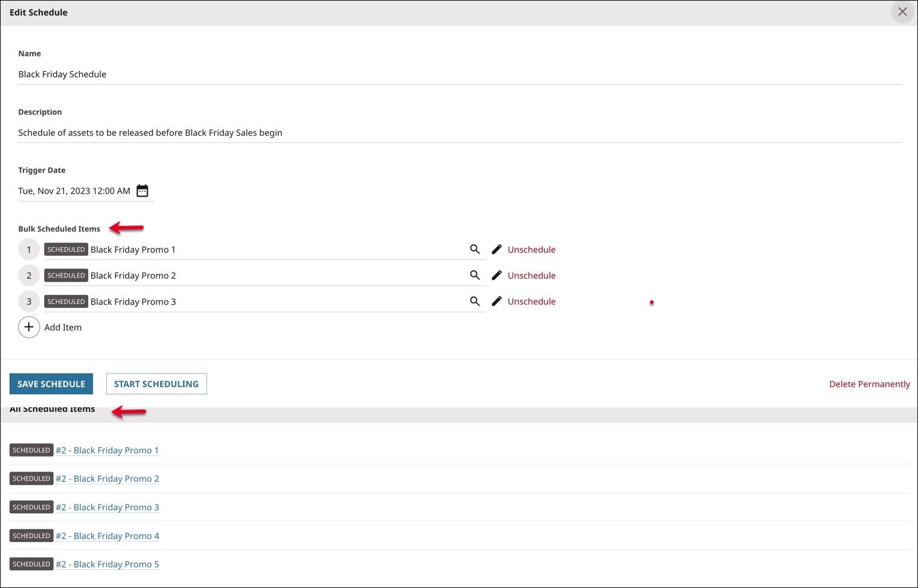Open the '#2 - Black Friday Promo 1' link

(x=107, y=450)
